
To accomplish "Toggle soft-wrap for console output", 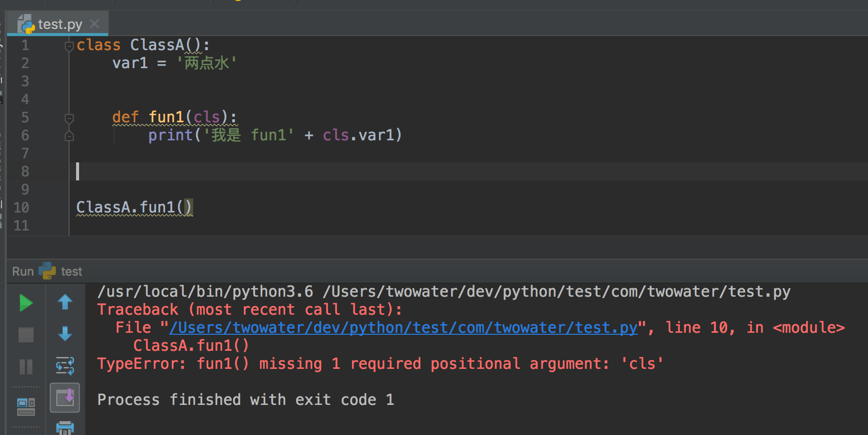I will click(x=65, y=366).
